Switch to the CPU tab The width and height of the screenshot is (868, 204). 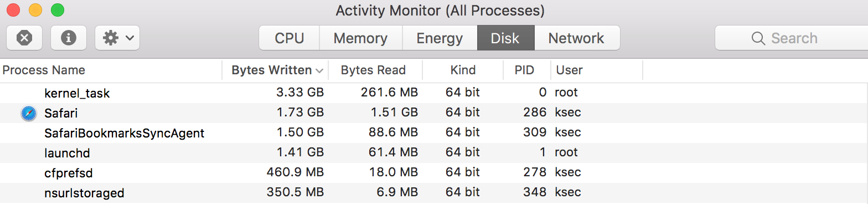[290, 38]
